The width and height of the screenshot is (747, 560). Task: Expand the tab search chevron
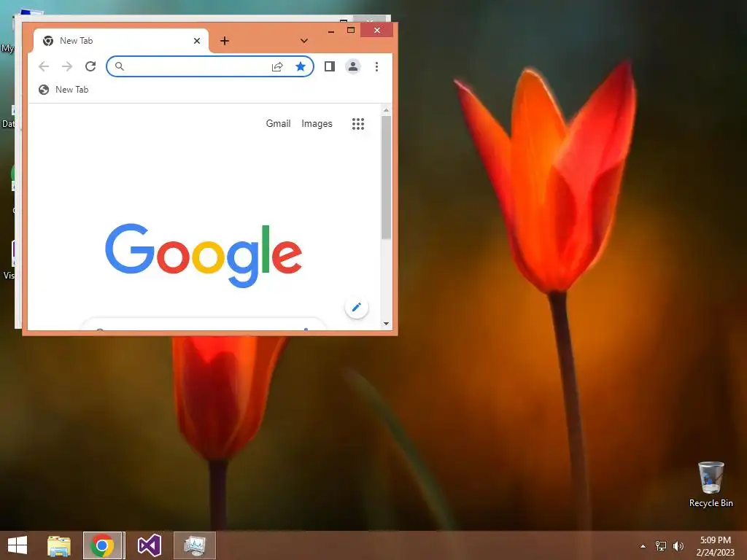click(x=304, y=41)
